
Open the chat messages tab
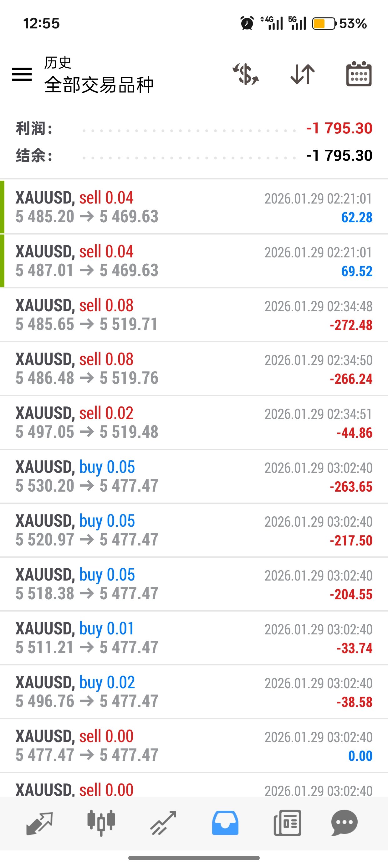click(x=344, y=823)
